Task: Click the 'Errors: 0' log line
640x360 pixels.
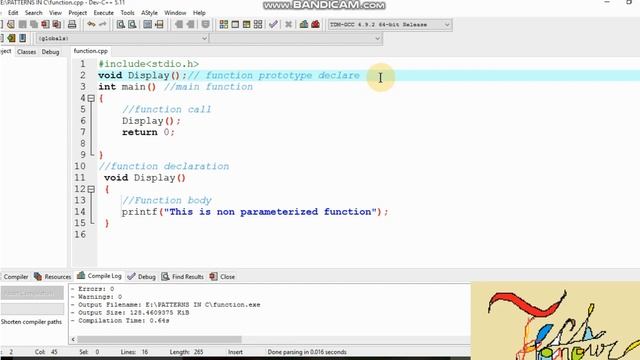Action: 93,289
